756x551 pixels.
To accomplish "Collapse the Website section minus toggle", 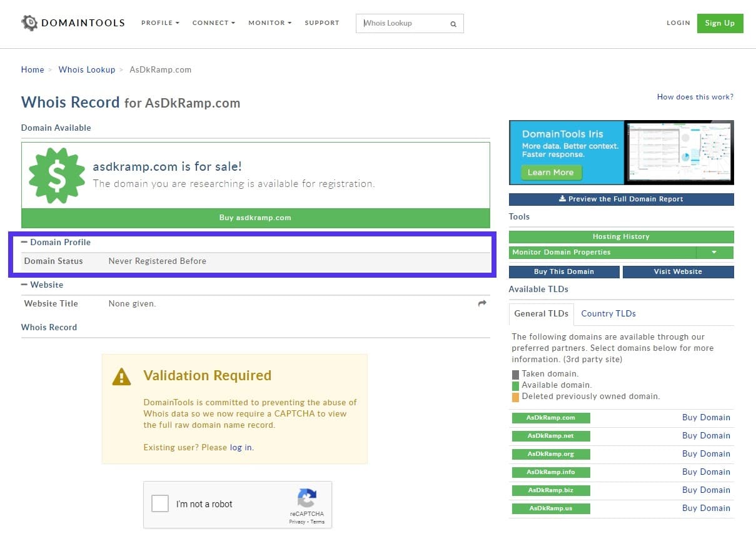I will (26, 285).
